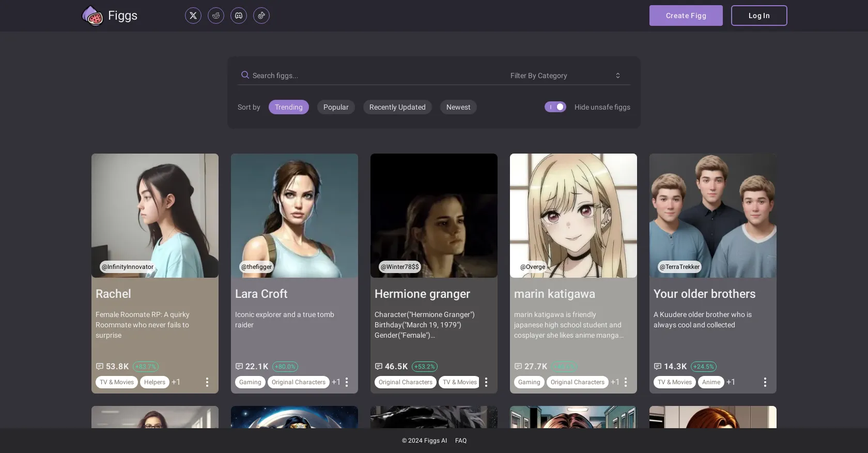The width and height of the screenshot is (868, 453).
Task: Open the Reddit social icon
Action: click(x=216, y=16)
